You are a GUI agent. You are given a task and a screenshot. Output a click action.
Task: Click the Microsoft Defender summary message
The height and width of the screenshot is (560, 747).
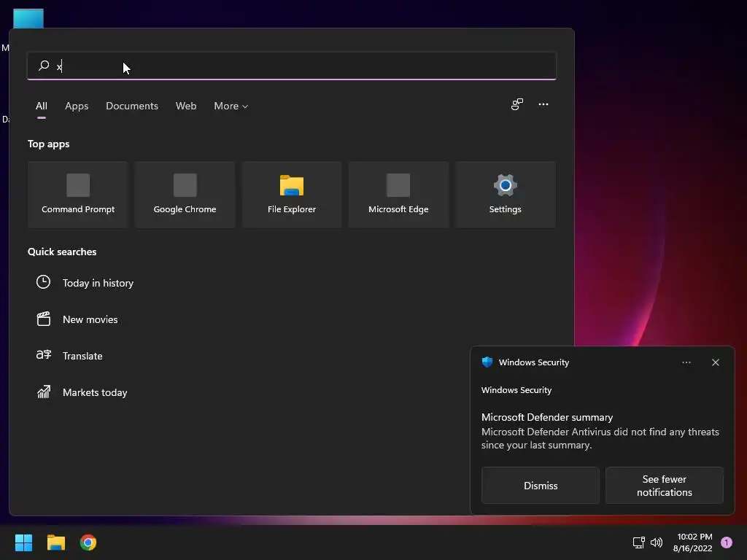(600, 432)
